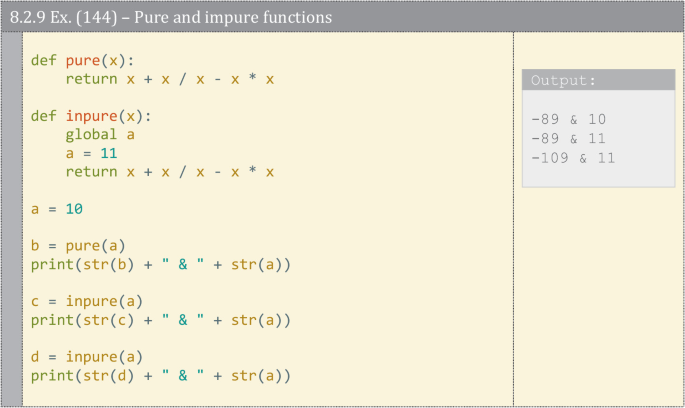This screenshot has width=685, height=408.
Task: Click the "a = 10" assignment line
Action: pos(57,209)
